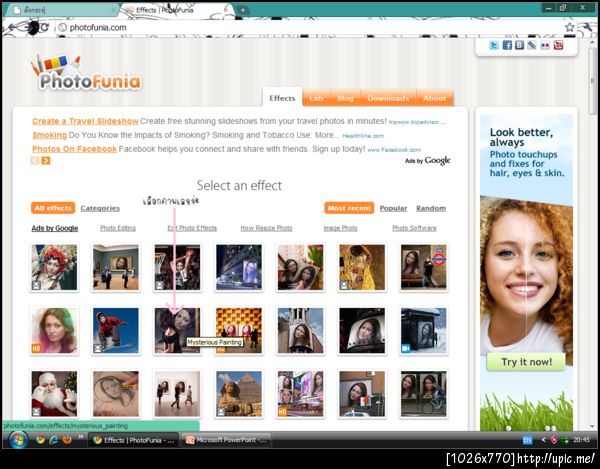Switch to the first browser tab
The height and width of the screenshot is (469, 600).
pyautogui.click(x=63, y=10)
